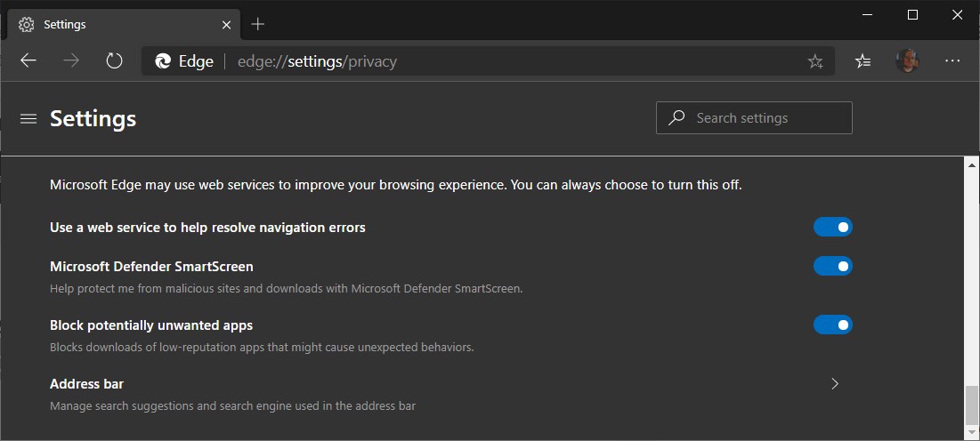Screen dimensions: 980x441
Task: Click 'Microsoft Edge may use web services' text
Action: [x=395, y=186]
